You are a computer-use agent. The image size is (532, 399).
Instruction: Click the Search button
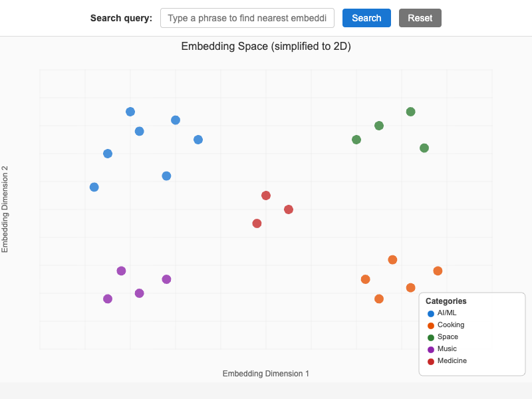[366, 18]
